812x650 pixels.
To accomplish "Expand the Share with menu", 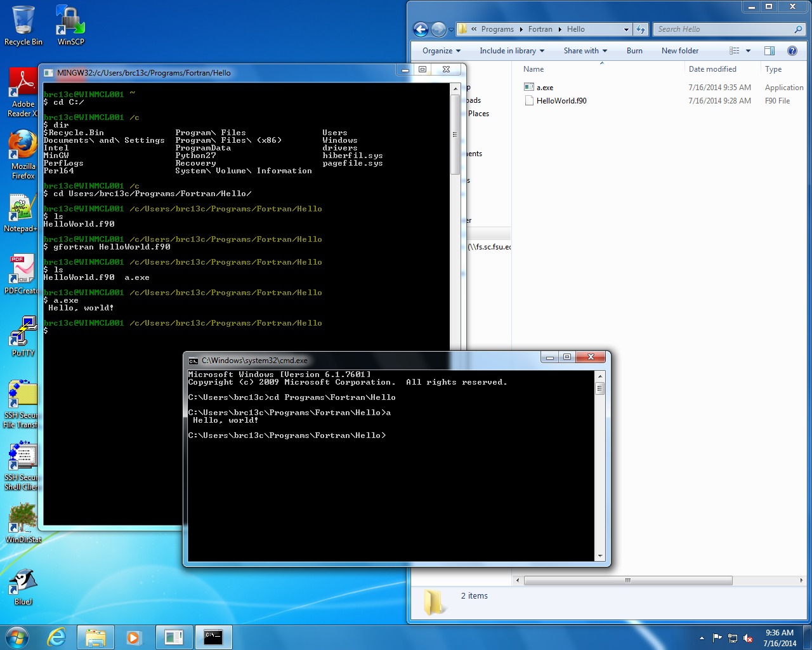I will pyautogui.click(x=584, y=50).
